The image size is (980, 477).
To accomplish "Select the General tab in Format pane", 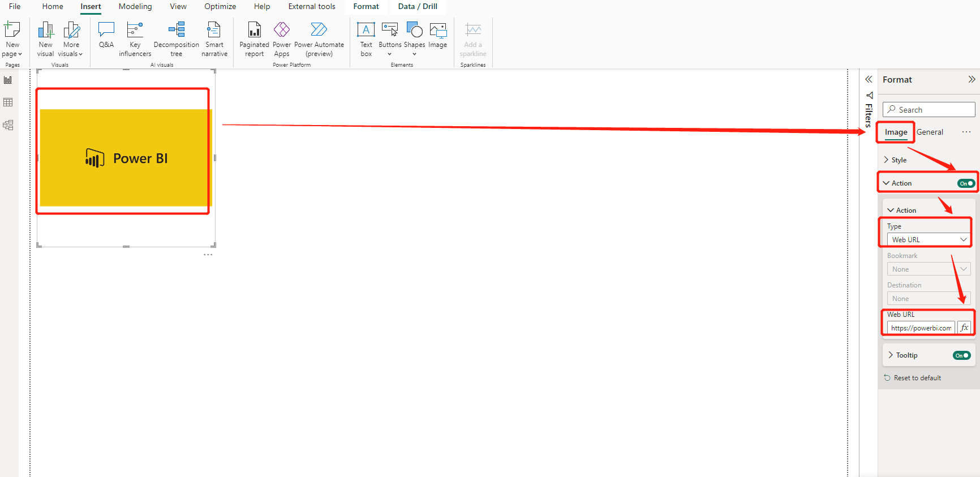I will pos(930,132).
